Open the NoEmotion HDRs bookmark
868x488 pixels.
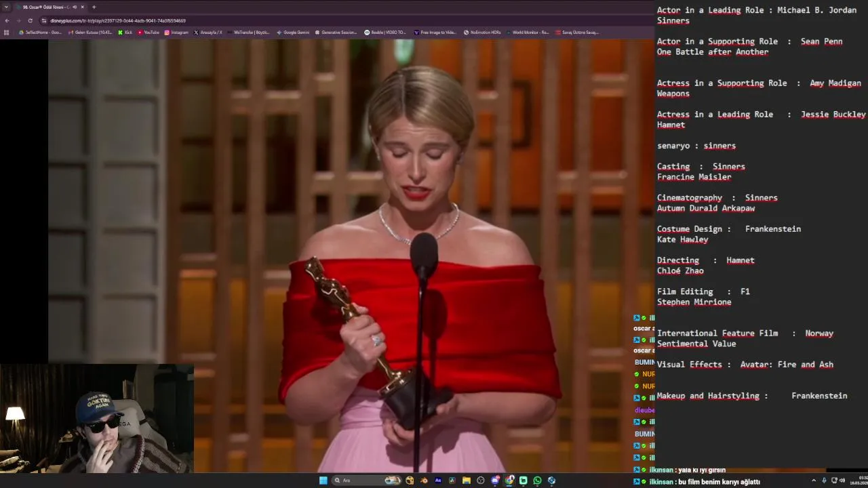coord(482,32)
